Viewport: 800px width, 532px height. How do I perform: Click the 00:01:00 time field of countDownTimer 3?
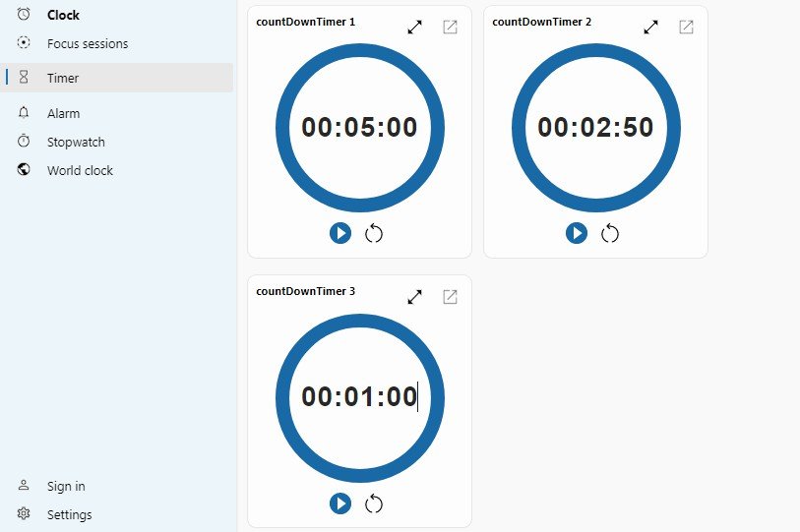coord(360,397)
